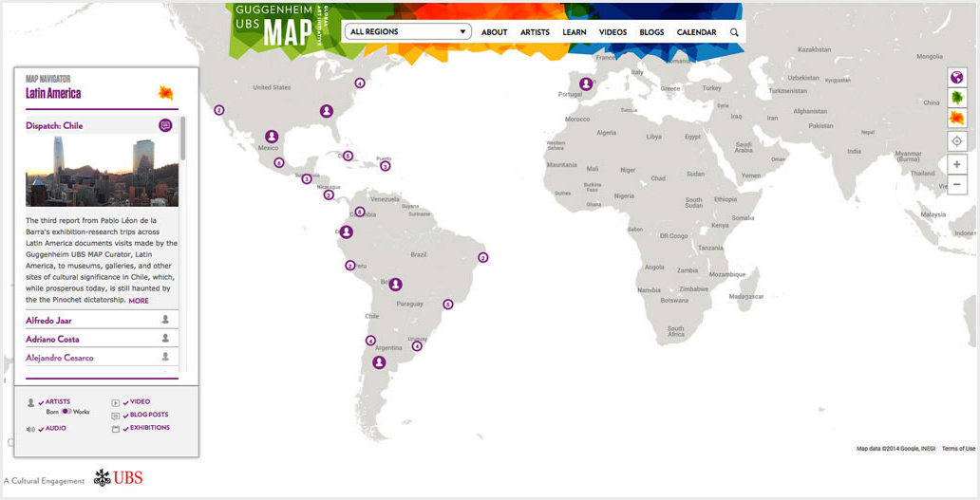
Task: Click the cluster marker 2 in Peru
Action: coord(350,266)
